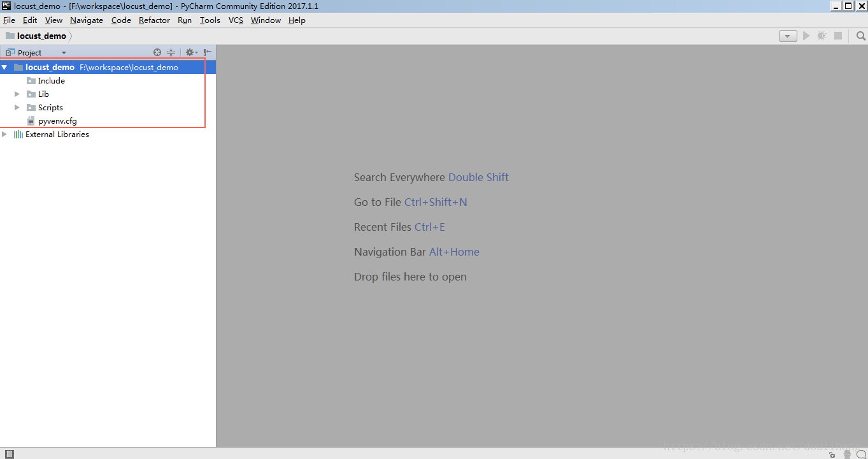Click the Scripts folder icon
868x459 pixels.
[31, 107]
